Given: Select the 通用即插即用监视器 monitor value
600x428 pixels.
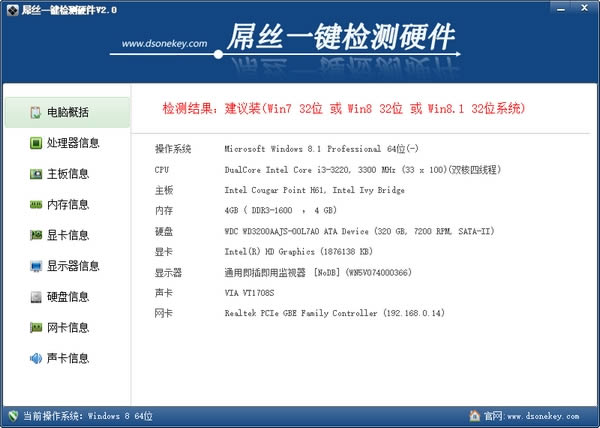Looking at the screenshot, I should point(318,272).
